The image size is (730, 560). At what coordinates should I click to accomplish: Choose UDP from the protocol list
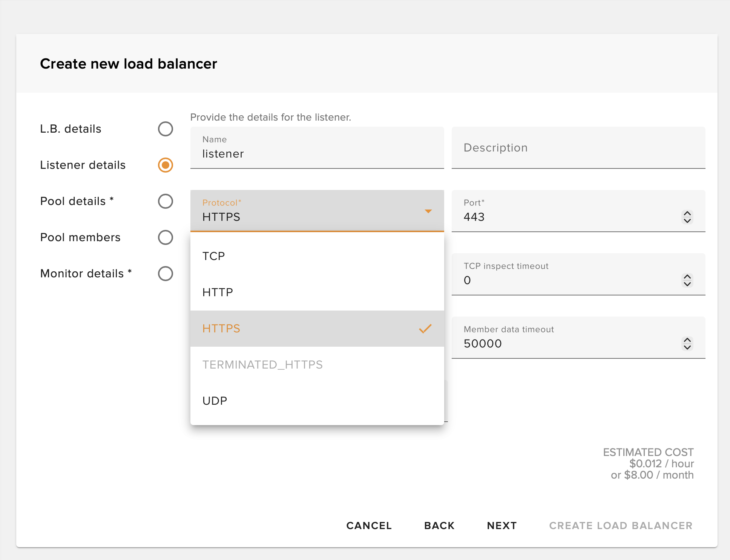215,401
